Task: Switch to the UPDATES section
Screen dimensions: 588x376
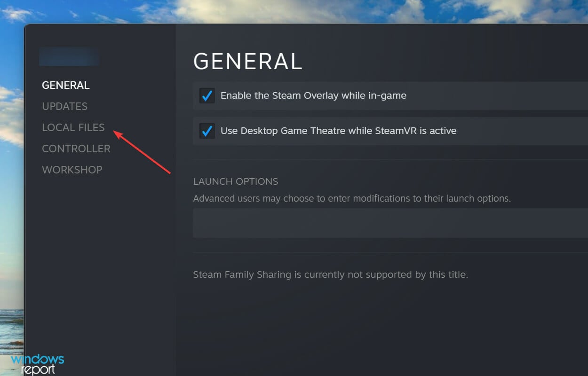Action: coord(65,106)
